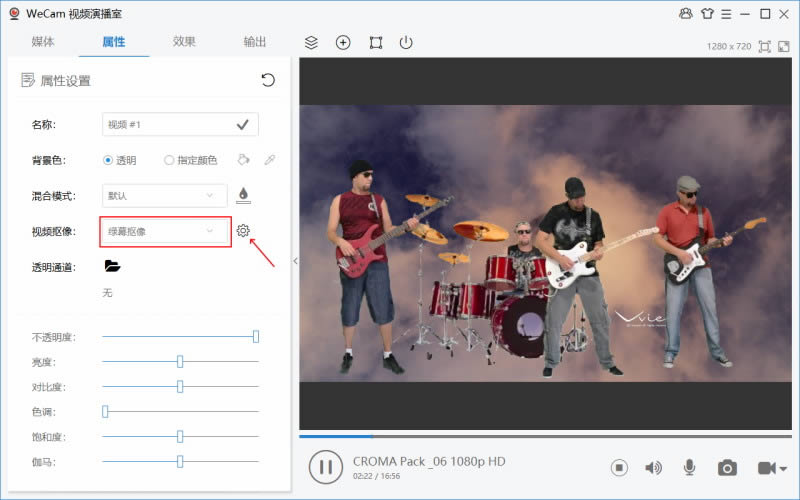Screen dimensions: 800x500
Task: Pause the video playback
Action: 326,467
